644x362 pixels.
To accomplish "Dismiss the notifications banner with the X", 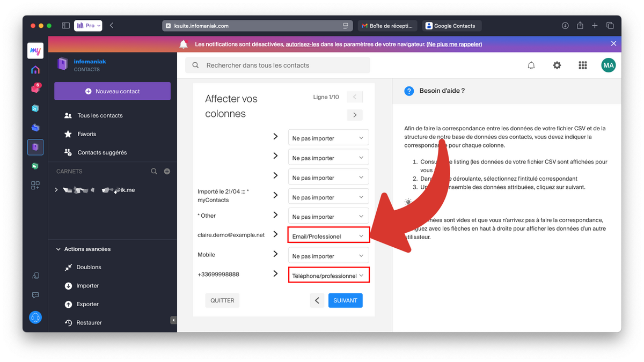I will [x=613, y=43].
